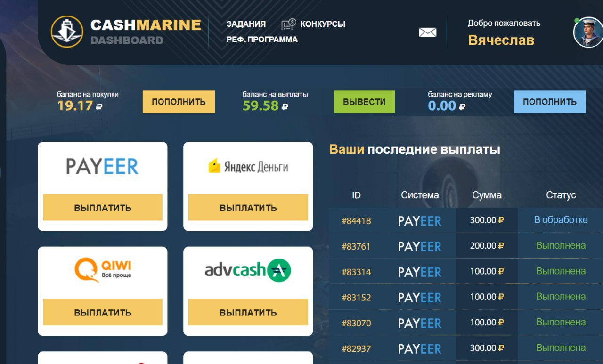
Task: Click the CASHMARINE DASHBOARD title
Action: (x=146, y=32)
